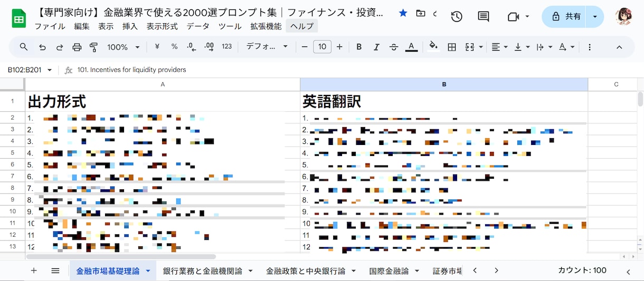Decrease decimal places
This screenshot has height=281, width=644.
pyautogui.click(x=192, y=47)
